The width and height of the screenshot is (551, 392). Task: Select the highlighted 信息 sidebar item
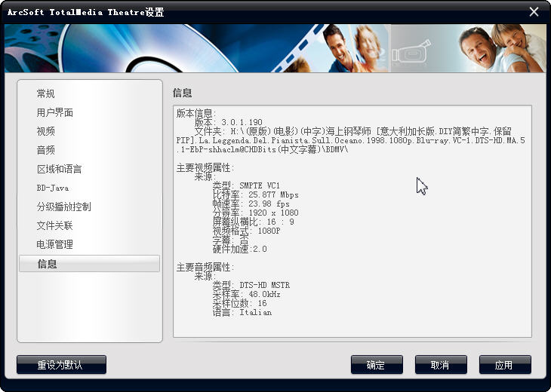(89, 264)
